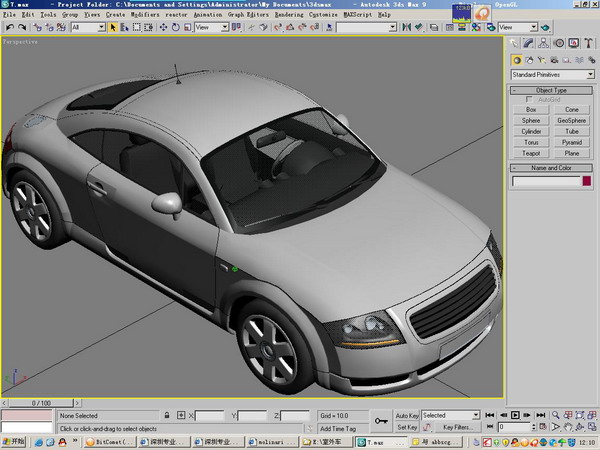
Task: Collapse the Object Type rollout
Action: click(551, 90)
